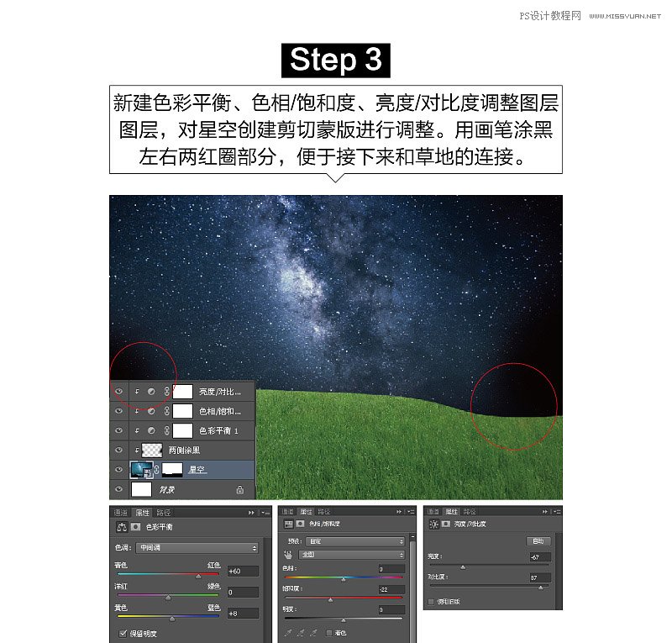The height and width of the screenshot is (643, 672).
Task: Toggle the 保留明度 checkbox in Color Balance
Action: 123,633
